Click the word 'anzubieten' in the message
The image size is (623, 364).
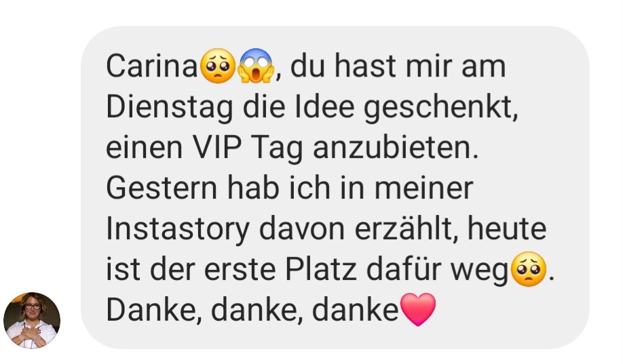(x=396, y=148)
